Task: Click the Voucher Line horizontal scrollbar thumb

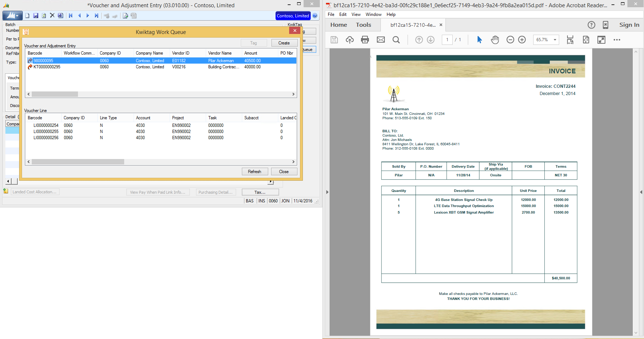Action: (x=78, y=162)
